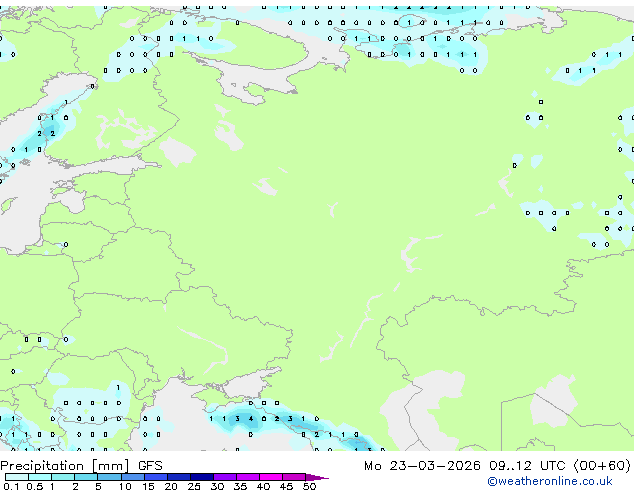The image size is (634, 490).
Task: Click the '4' precipitation value near Black Sea coast
Action: click(251, 418)
